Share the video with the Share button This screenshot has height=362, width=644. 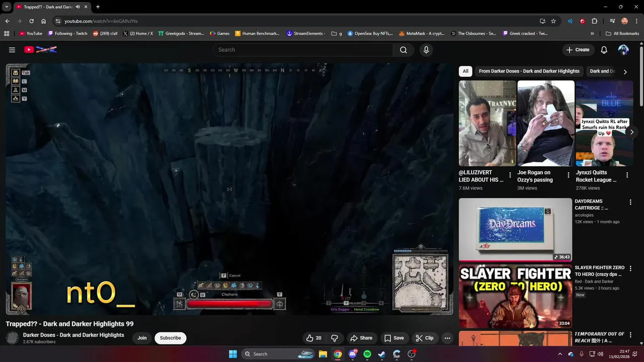pos(361,338)
